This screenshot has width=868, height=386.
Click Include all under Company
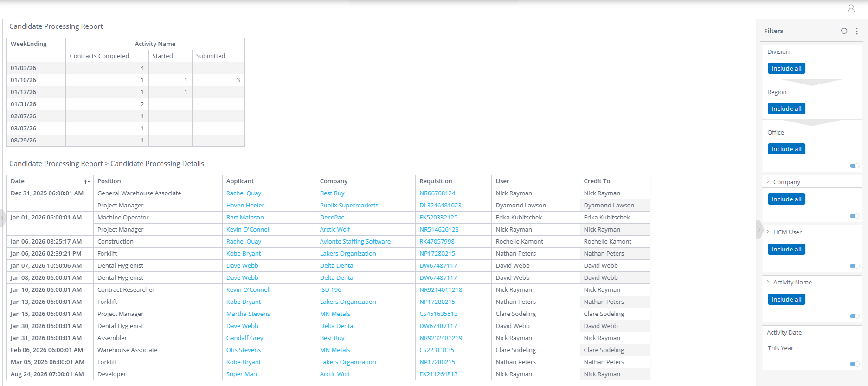click(x=786, y=199)
